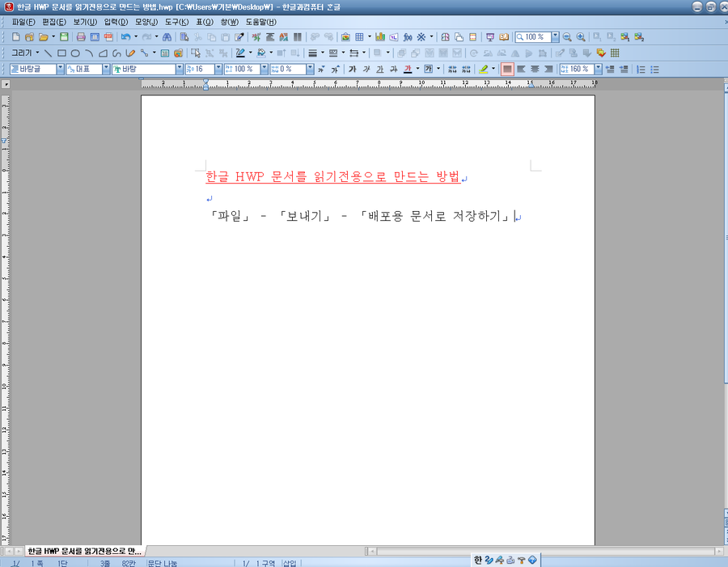
Task: Apply numbered list formatting
Action: [x=641, y=70]
